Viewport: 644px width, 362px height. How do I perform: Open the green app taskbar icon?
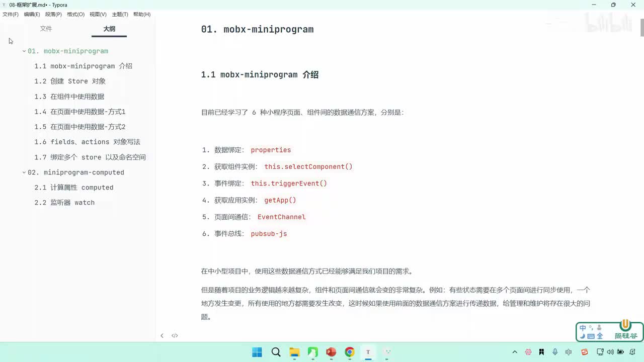pyautogui.click(x=312, y=352)
